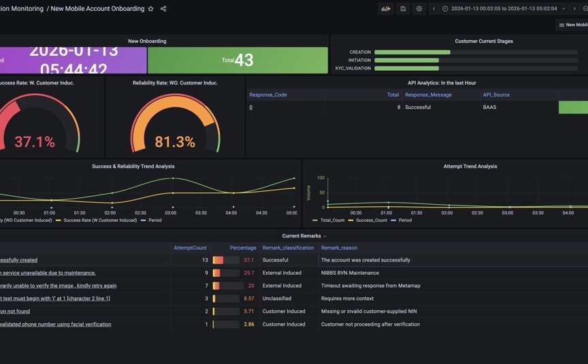Click the purple date time stat tile
The height and width of the screenshot is (364, 588).
point(73,60)
